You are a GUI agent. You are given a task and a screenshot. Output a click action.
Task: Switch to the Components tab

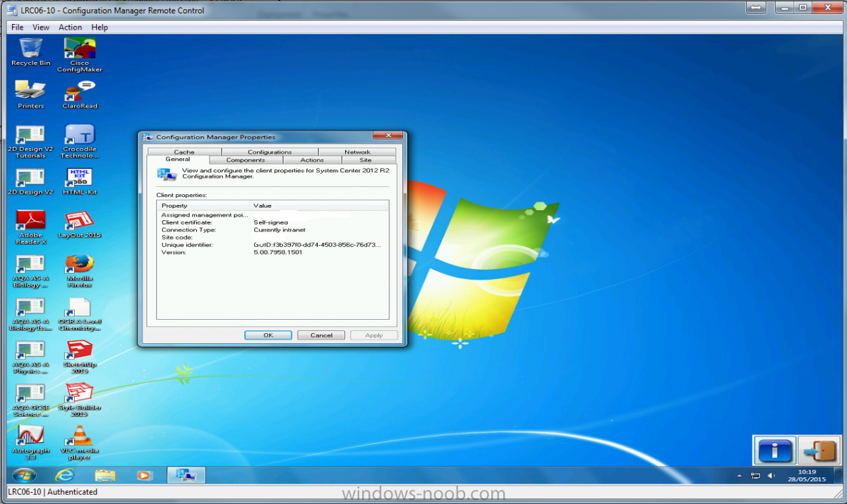tap(246, 160)
